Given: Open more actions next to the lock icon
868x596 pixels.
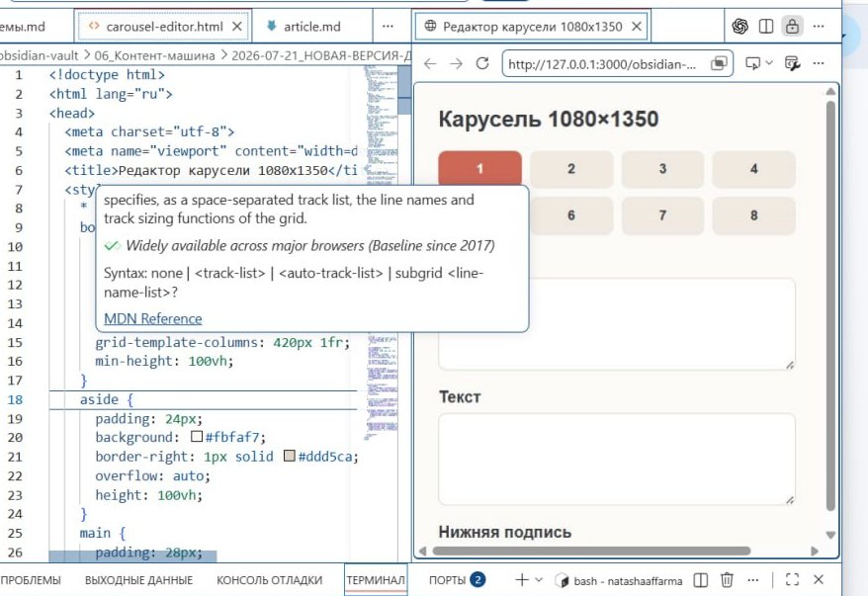Looking at the screenshot, I should (x=819, y=27).
